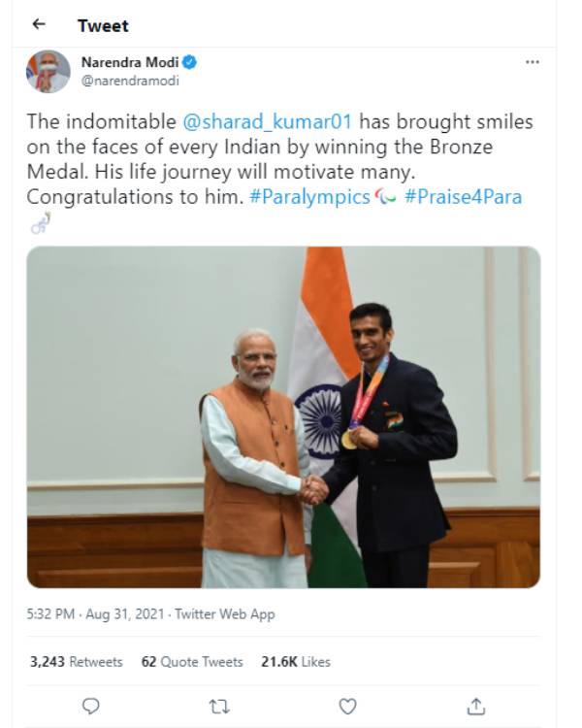The width and height of the screenshot is (582, 728).
Task: Click the #Praise4Para hashtag
Action: point(463,197)
